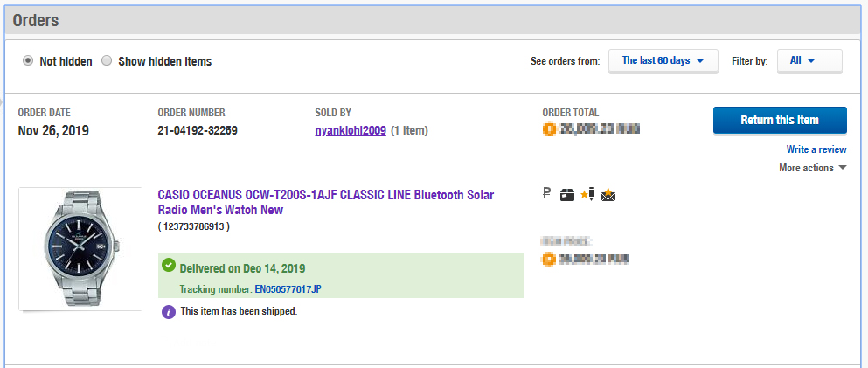Viewport: 868px width, 368px height.
Task: Click the 'Orders' section header
Action: click(36, 18)
